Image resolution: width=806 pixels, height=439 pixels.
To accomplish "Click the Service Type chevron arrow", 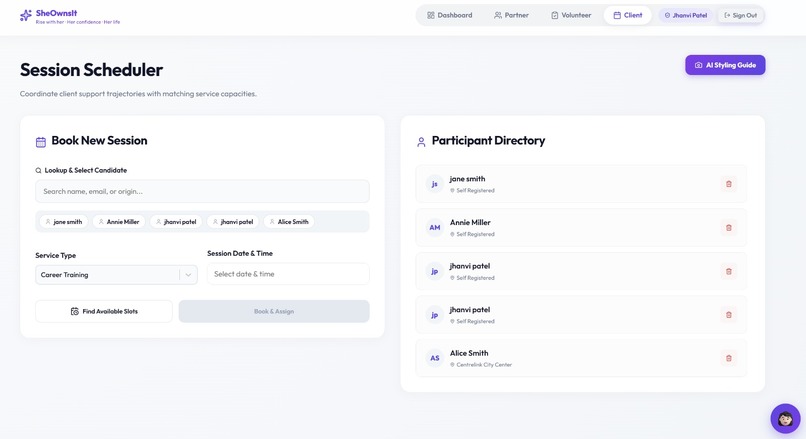I will coord(188,275).
